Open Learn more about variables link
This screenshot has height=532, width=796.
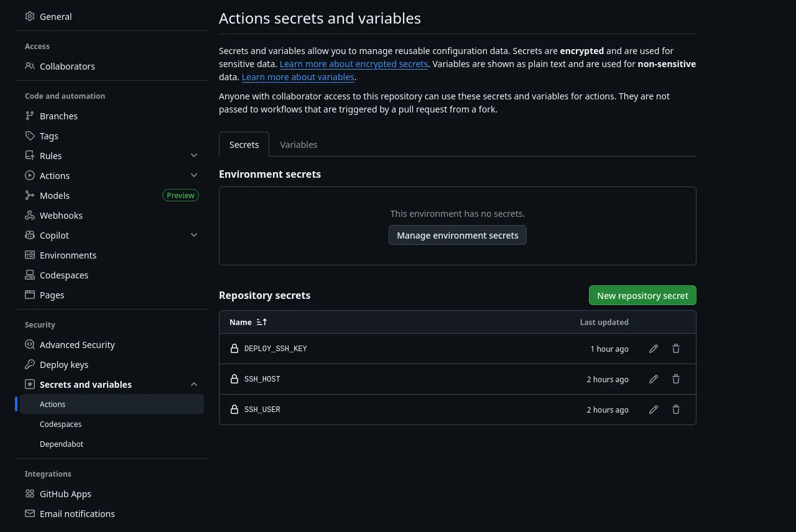[298, 76]
